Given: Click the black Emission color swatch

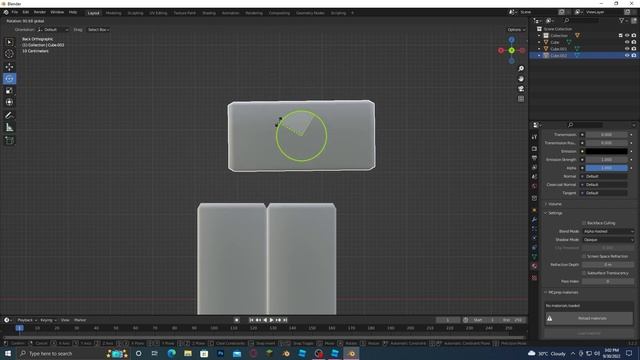Looking at the screenshot, I should click(607, 151).
